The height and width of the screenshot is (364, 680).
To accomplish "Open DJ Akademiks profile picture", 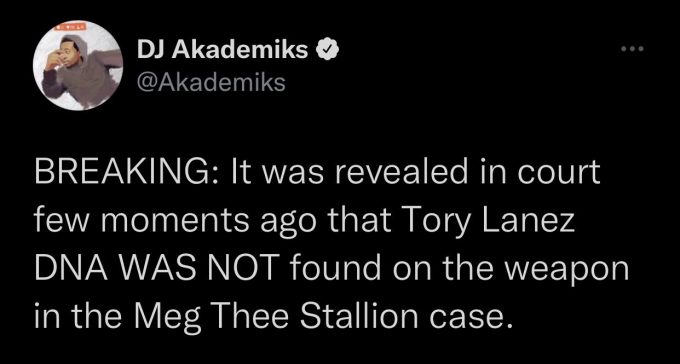I will 78,65.
